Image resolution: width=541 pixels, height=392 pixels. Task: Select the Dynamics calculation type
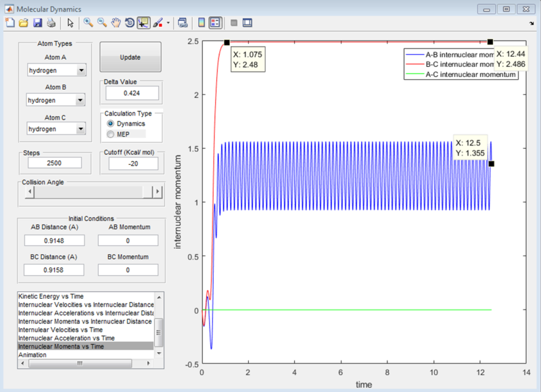pos(111,124)
